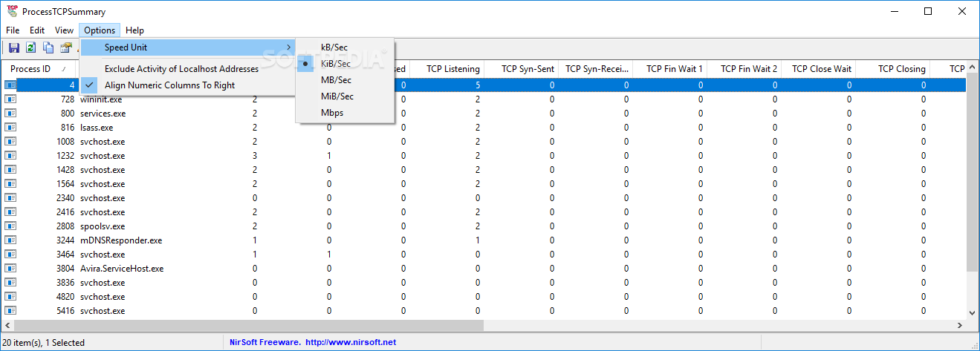Click the icon of svchost.exe PID 1232

click(x=10, y=156)
